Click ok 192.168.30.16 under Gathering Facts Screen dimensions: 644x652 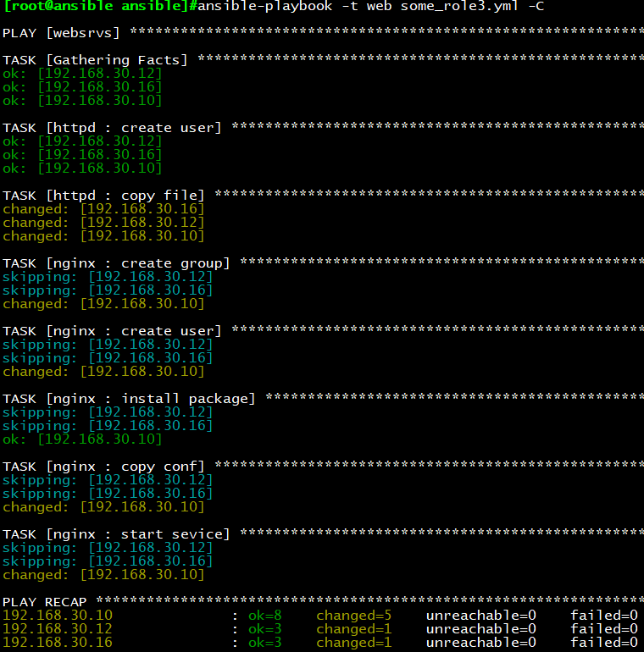pos(82,87)
